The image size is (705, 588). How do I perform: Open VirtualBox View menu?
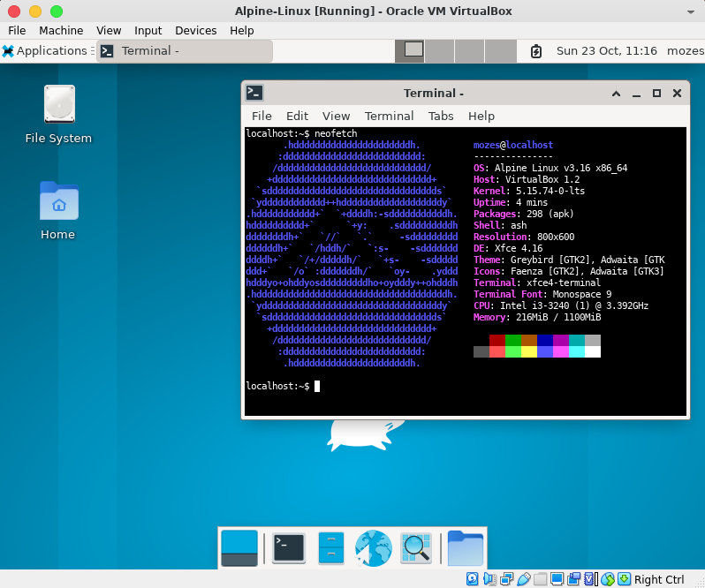(x=109, y=31)
